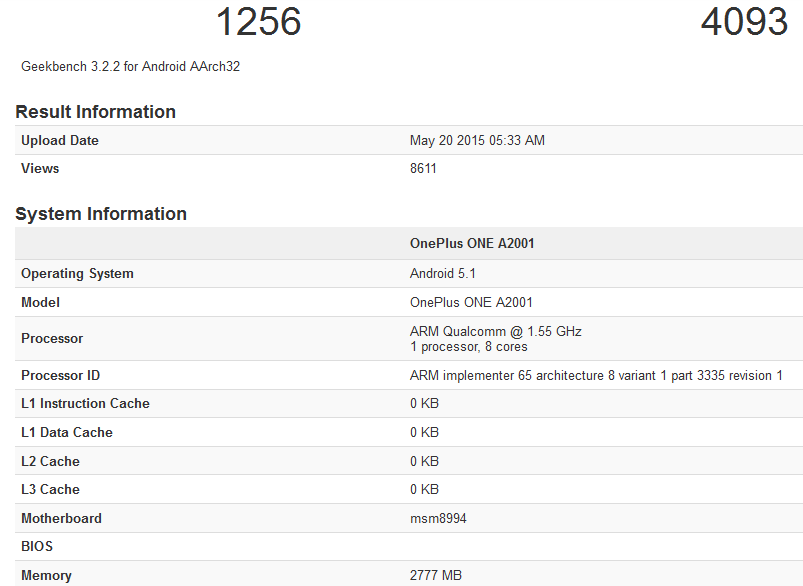Select the views count 8611
The image size is (803, 586).
(423, 169)
